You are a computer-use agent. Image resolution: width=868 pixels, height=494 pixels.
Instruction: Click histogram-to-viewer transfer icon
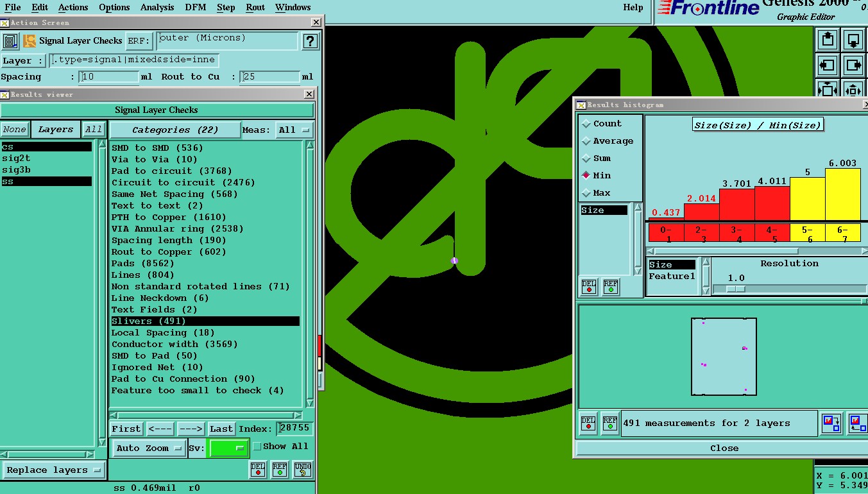click(x=831, y=423)
